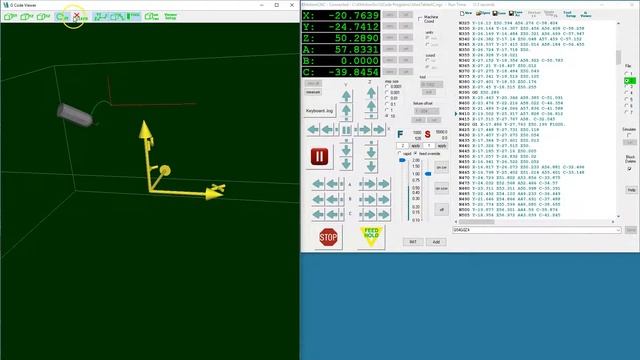Screen dimensions: 640x360
Task: Enable the Machine Coord checkbox
Action: click(x=420, y=19)
